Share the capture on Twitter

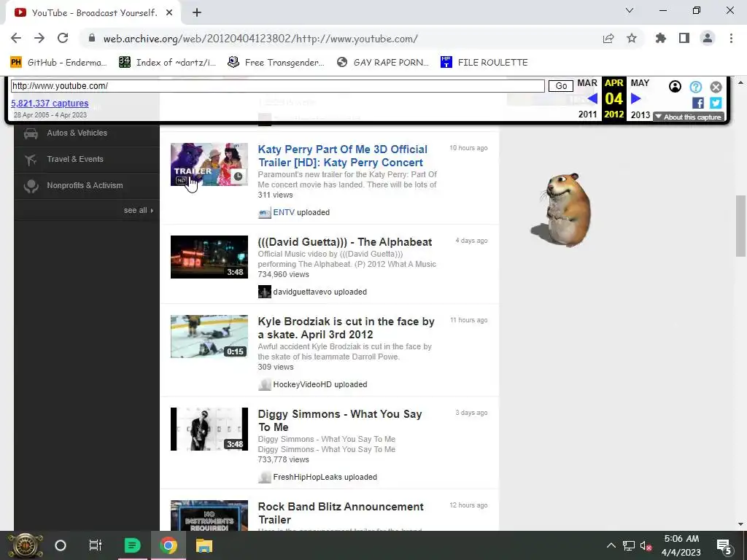(x=716, y=103)
